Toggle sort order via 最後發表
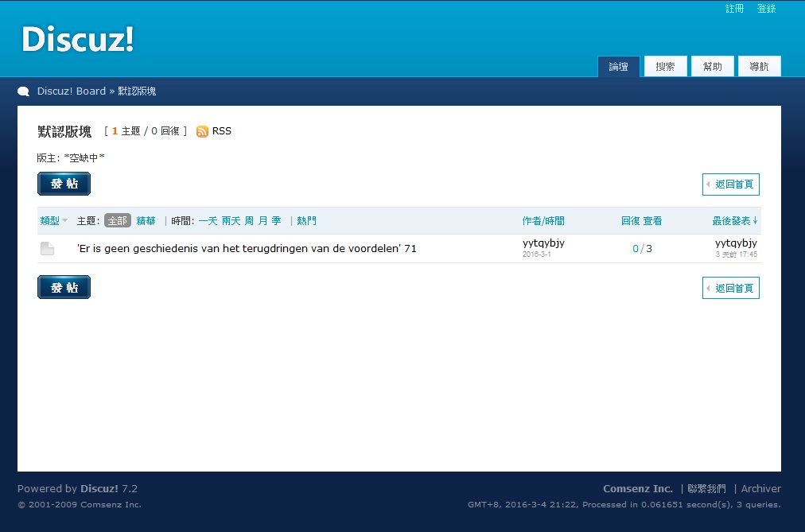Image resolution: width=805 pixels, height=532 pixels. pos(734,221)
